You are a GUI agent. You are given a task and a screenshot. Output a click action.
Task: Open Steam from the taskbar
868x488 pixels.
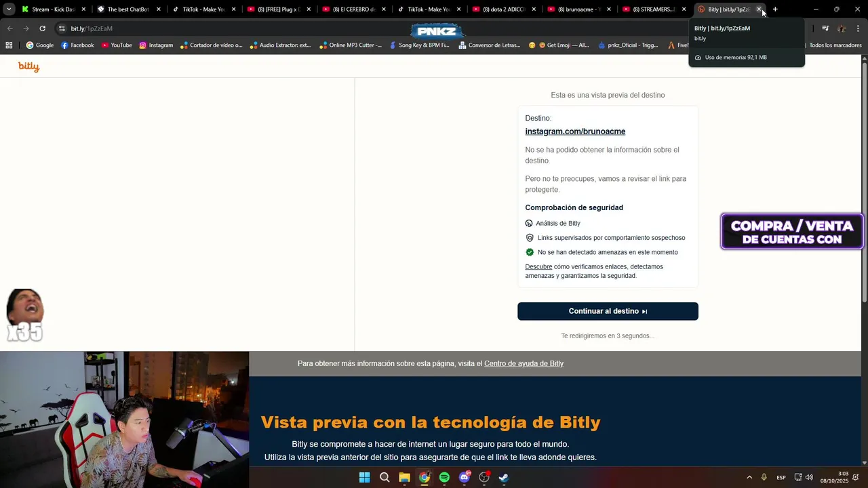(x=504, y=477)
